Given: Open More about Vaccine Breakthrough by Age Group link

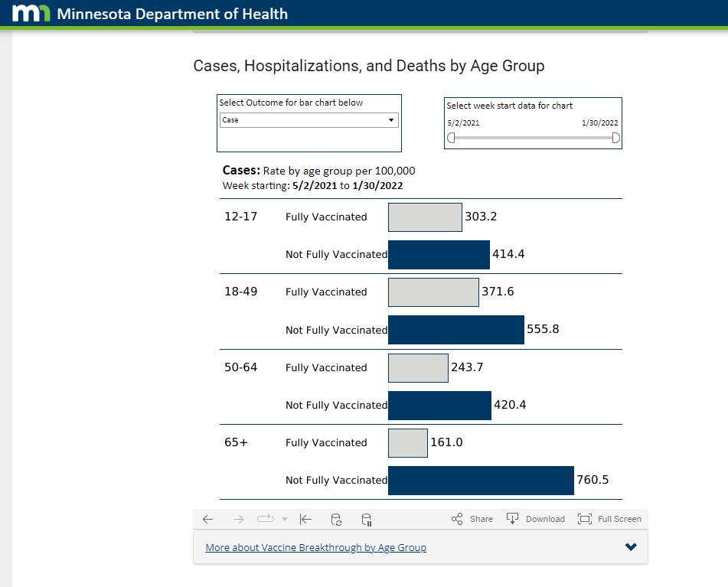Looking at the screenshot, I should coord(315,548).
